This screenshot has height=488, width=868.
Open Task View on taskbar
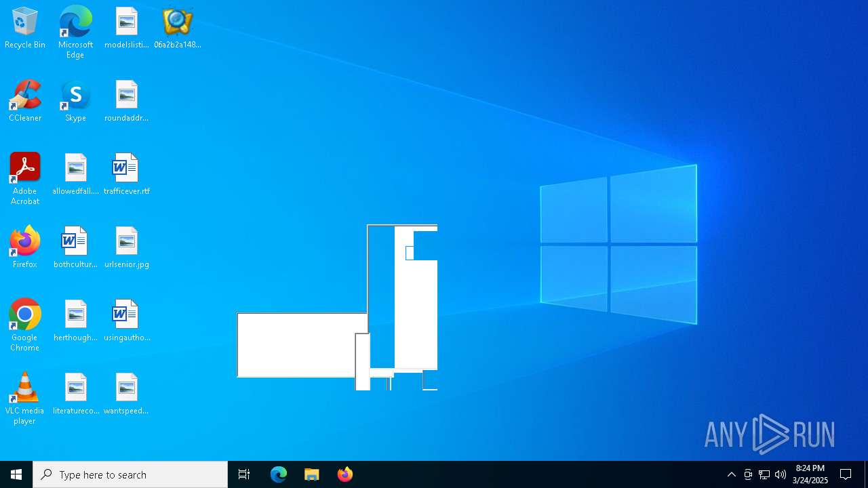click(244, 474)
